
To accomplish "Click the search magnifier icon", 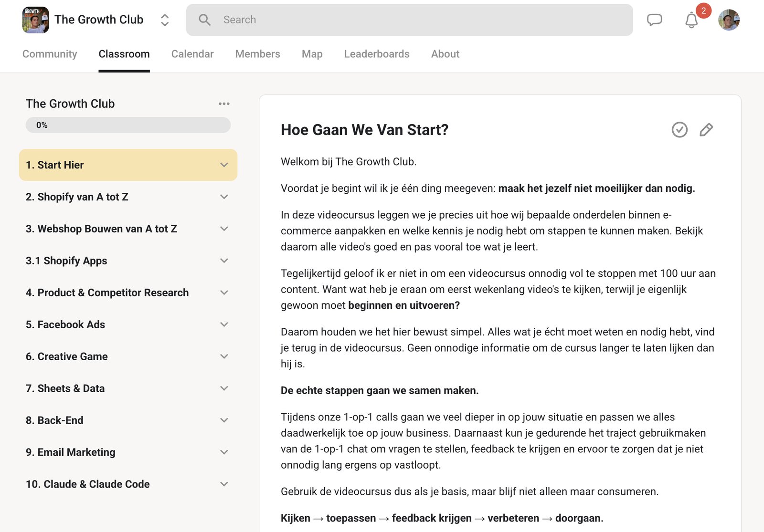I will click(204, 20).
